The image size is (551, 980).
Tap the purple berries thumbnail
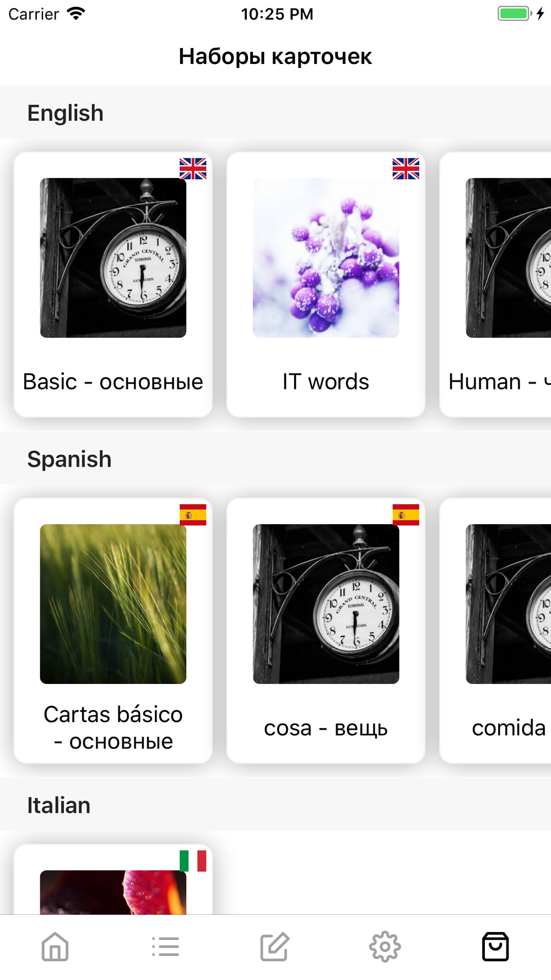point(326,257)
